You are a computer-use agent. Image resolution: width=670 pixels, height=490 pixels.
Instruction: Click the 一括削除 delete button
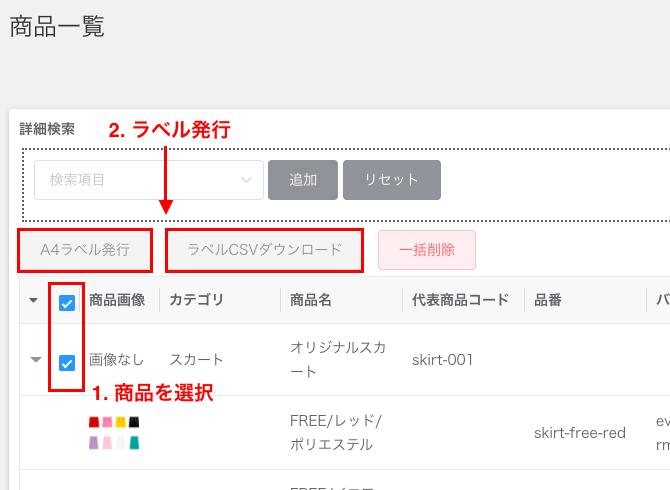427,250
